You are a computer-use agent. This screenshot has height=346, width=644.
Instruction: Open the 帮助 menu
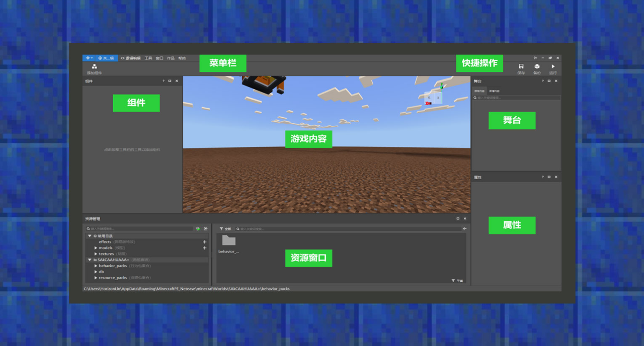click(182, 58)
